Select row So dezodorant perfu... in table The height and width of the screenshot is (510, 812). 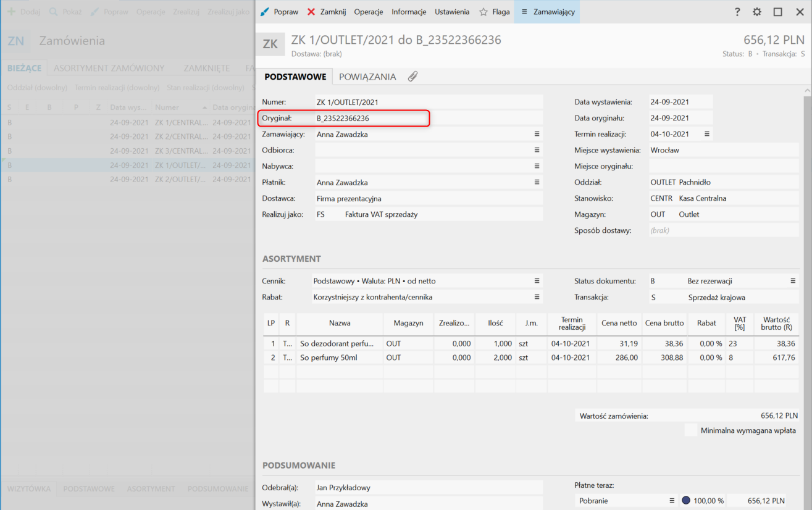tap(530, 343)
